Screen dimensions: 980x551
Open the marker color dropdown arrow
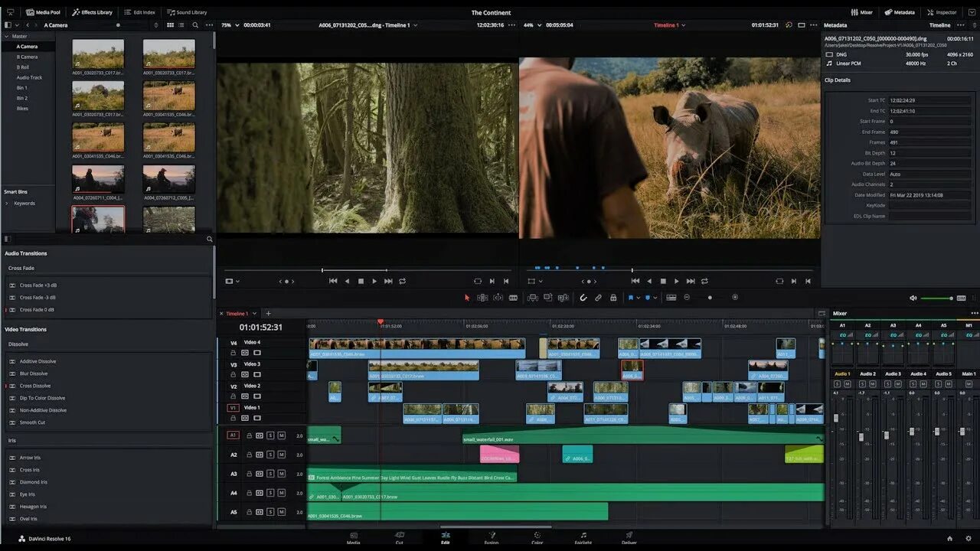655,298
